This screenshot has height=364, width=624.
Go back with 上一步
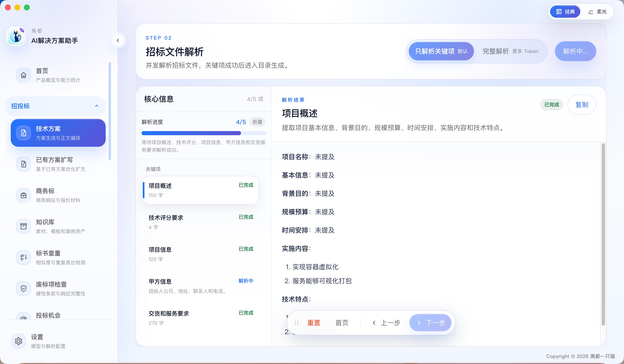point(386,323)
